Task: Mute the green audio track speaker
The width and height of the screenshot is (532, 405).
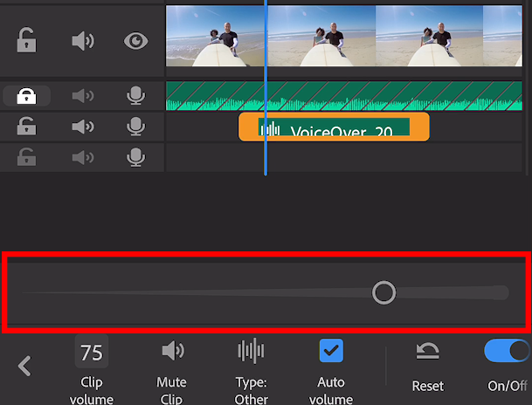Action: click(83, 96)
